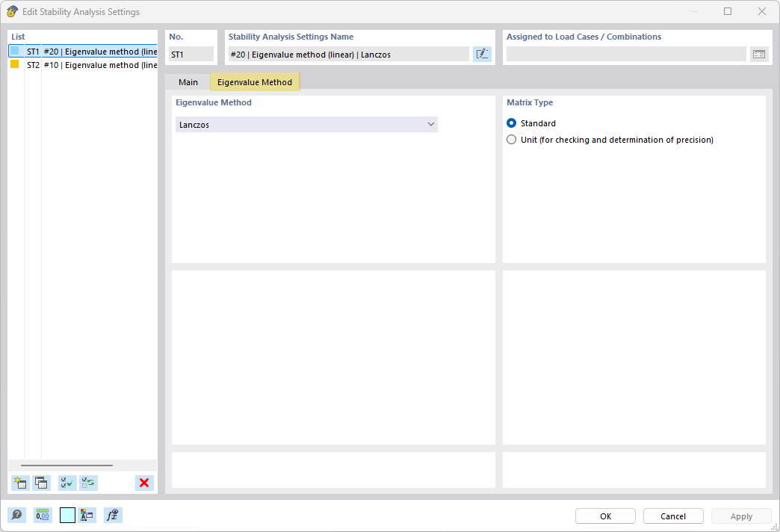Delete the selected stability analysis setting
The height and width of the screenshot is (532, 780).
pyautogui.click(x=143, y=483)
